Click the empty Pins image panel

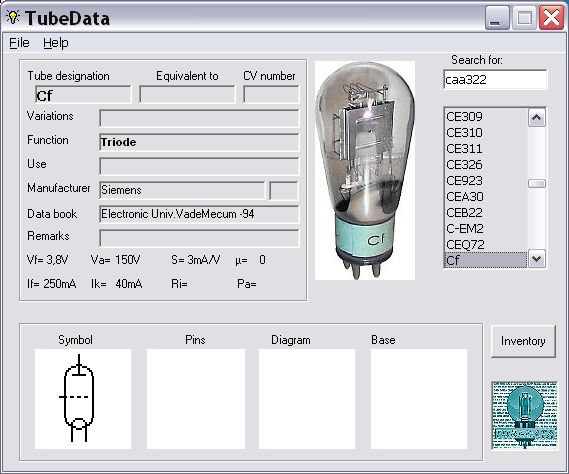click(x=196, y=399)
